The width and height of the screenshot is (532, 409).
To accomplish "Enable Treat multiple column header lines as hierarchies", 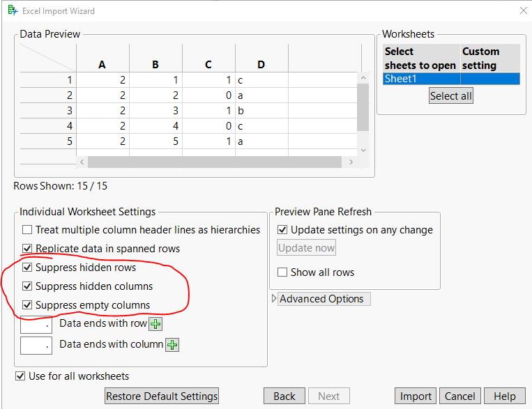I will point(27,230).
